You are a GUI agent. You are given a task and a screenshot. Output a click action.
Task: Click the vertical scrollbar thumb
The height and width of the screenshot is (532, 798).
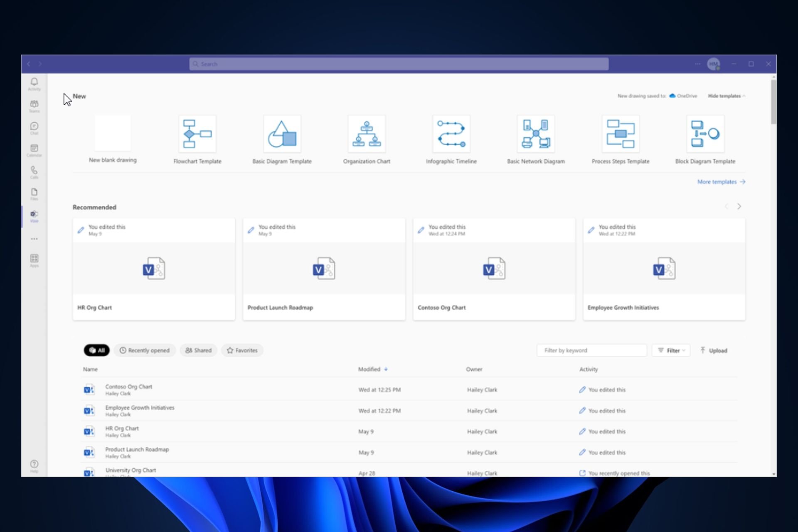tap(773, 102)
